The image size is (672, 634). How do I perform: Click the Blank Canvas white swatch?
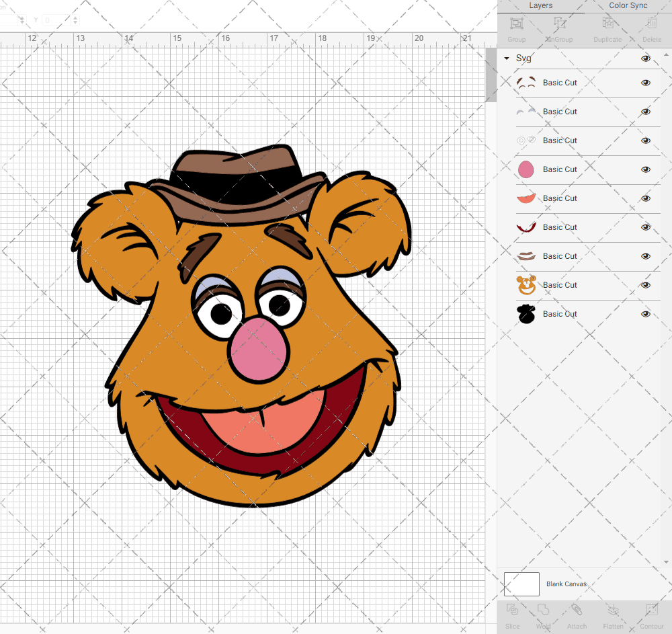tap(521, 584)
